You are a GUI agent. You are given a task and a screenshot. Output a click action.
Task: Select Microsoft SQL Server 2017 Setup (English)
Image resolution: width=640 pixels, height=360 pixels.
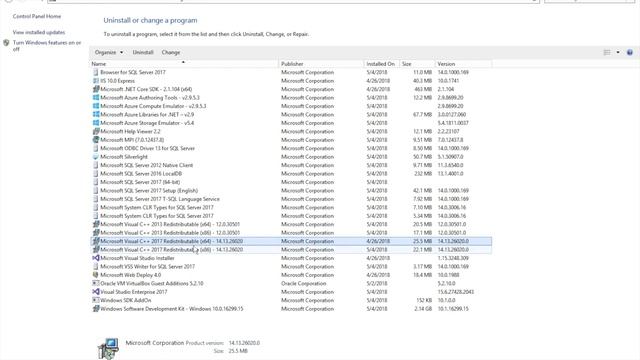(291, 191)
